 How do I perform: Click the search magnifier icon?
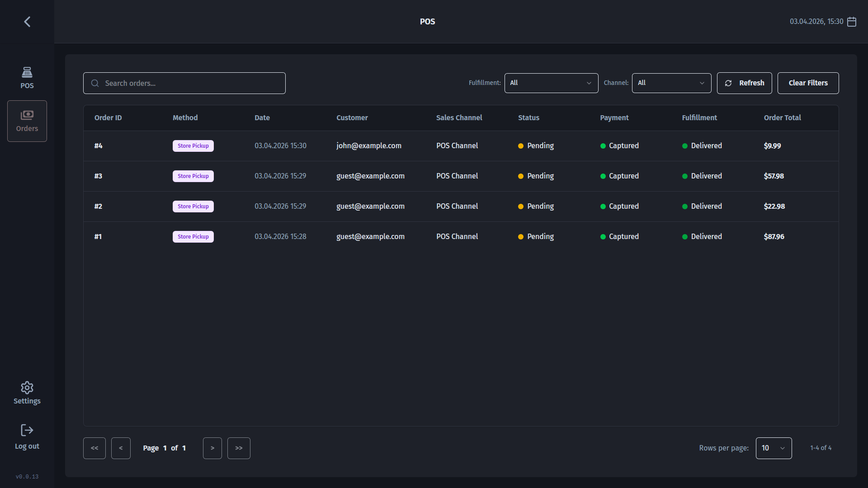tap(95, 83)
